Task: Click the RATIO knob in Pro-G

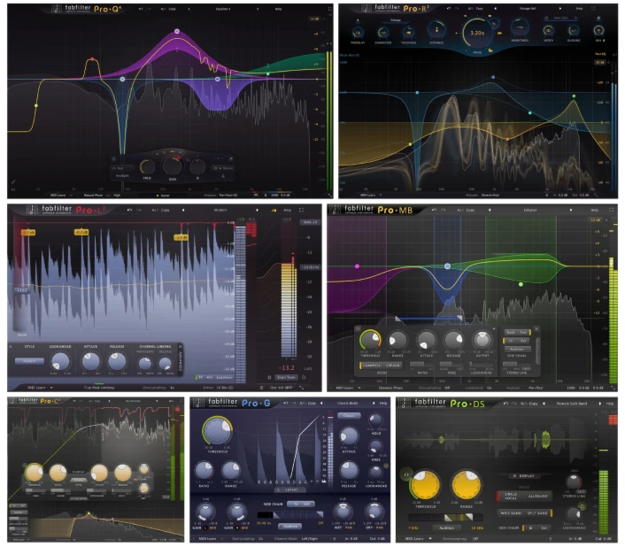Action: [204, 471]
